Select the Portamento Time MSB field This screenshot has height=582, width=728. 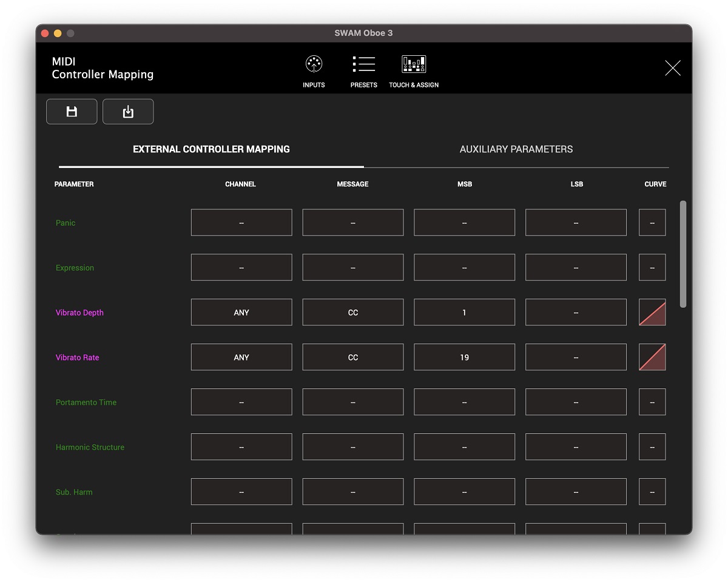pyautogui.click(x=465, y=402)
